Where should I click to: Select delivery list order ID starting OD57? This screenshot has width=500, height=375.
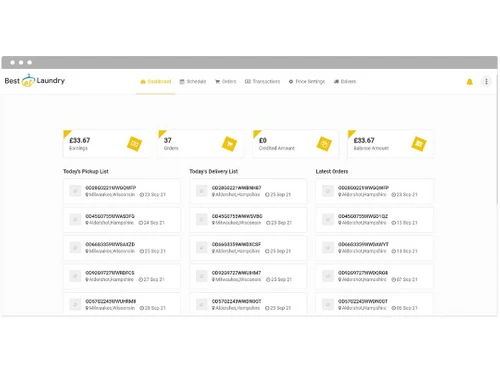click(236, 301)
